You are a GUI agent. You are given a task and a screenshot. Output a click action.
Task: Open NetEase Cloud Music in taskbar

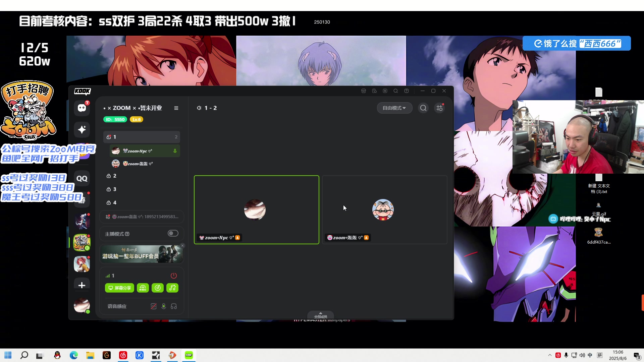click(123, 355)
